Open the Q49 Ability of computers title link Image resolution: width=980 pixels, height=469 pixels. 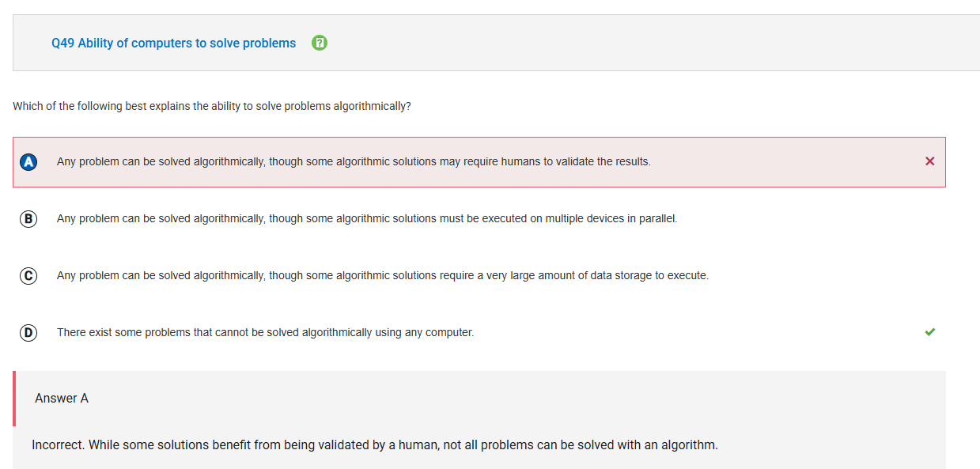(x=173, y=43)
